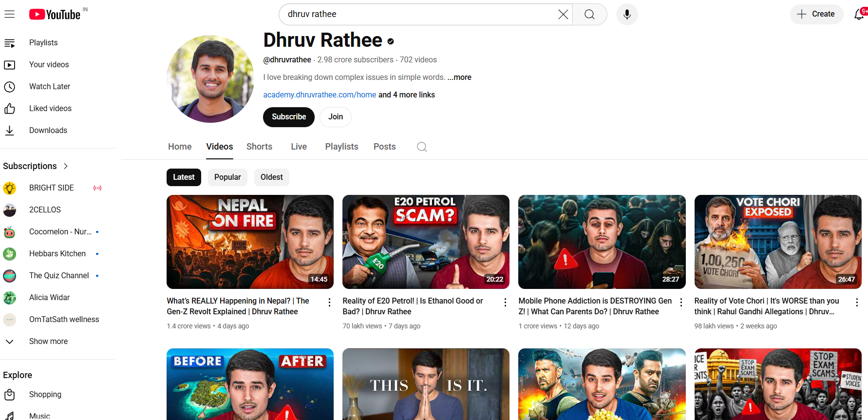Viewport: 868px width, 420px height.
Task: Expand subscriptions with Show more
Action: click(x=57, y=342)
